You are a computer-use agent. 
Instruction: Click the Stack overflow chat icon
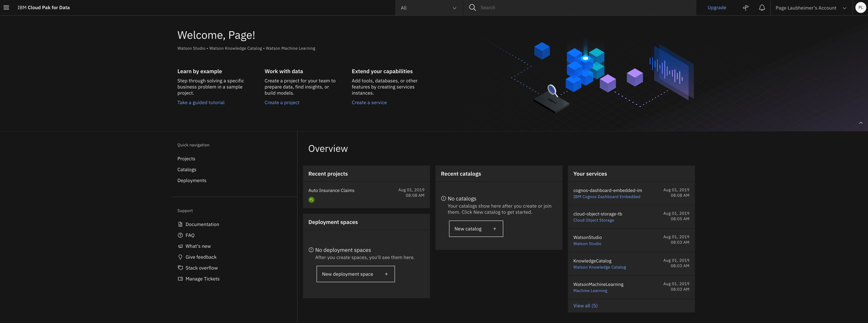click(180, 268)
